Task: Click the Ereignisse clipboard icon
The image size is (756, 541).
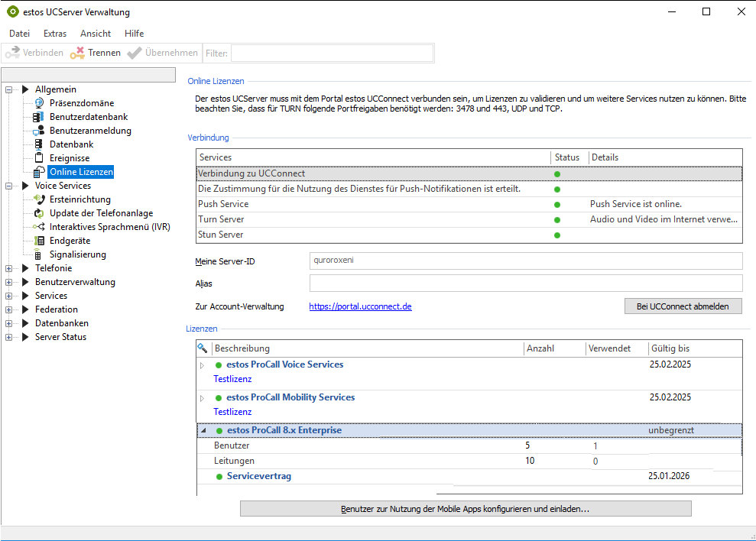Action: (x=38, y=158)
